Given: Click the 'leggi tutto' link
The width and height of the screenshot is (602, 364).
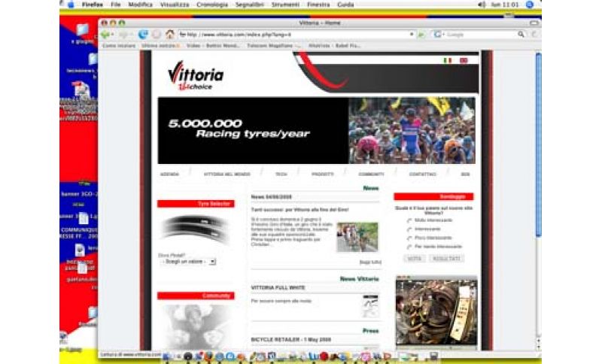Looking at the screenshot, I should [x=370, y=262].
